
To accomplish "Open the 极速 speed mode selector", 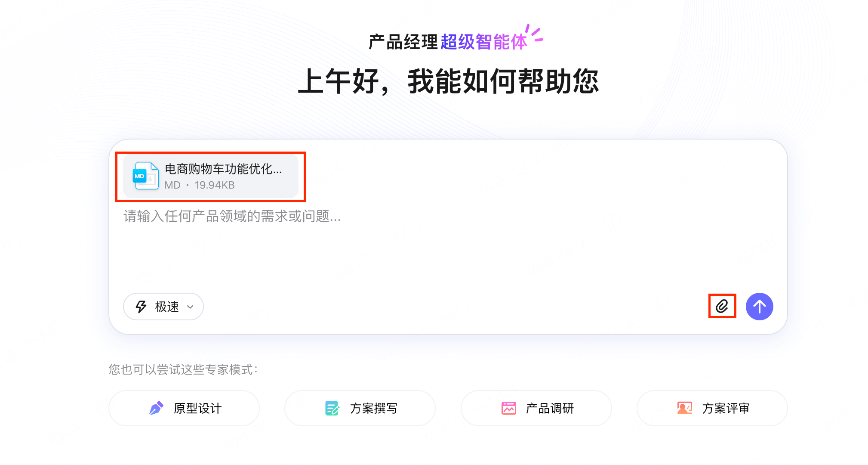I will pos(163,306).
